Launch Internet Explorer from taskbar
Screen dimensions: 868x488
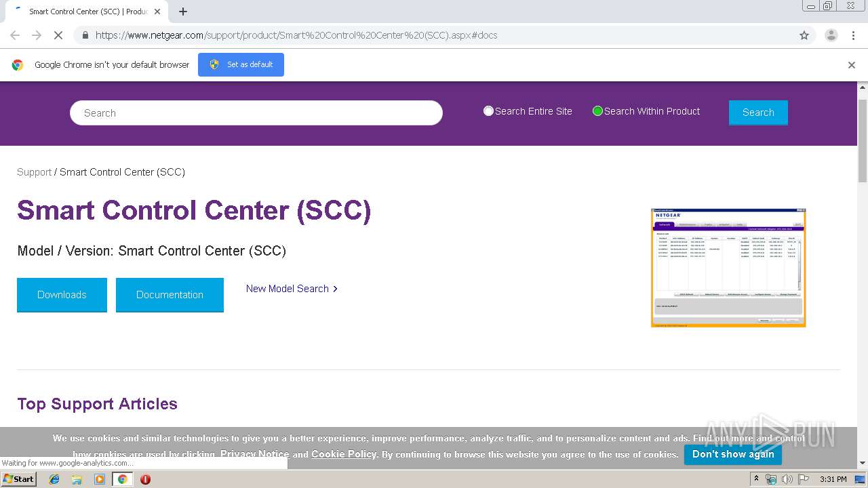tap(54, 479)
